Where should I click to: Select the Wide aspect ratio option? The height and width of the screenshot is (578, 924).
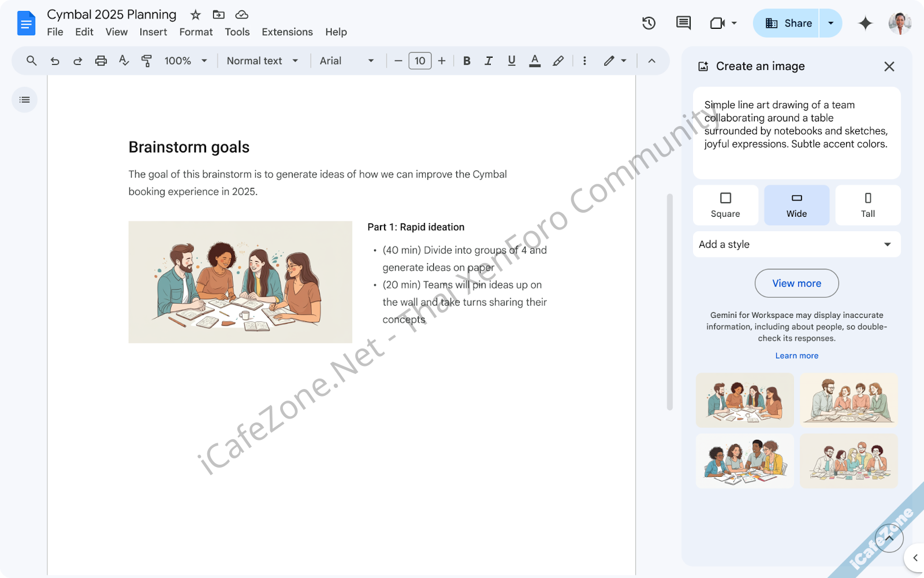click(x=796, y=205)
